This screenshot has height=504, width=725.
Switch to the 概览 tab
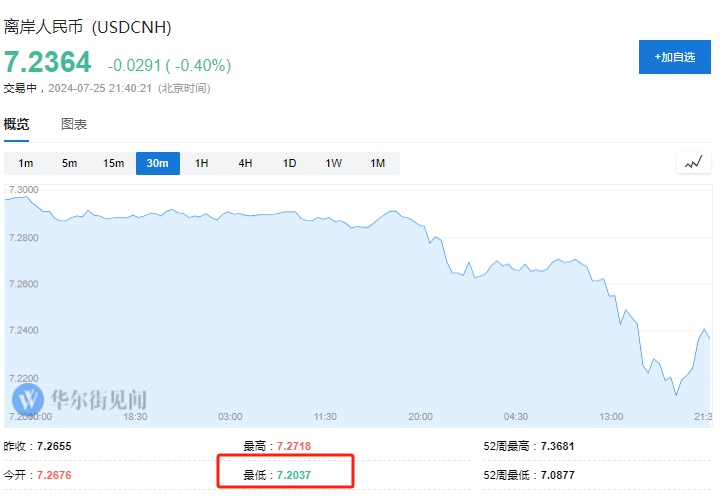tap(17, 125)
